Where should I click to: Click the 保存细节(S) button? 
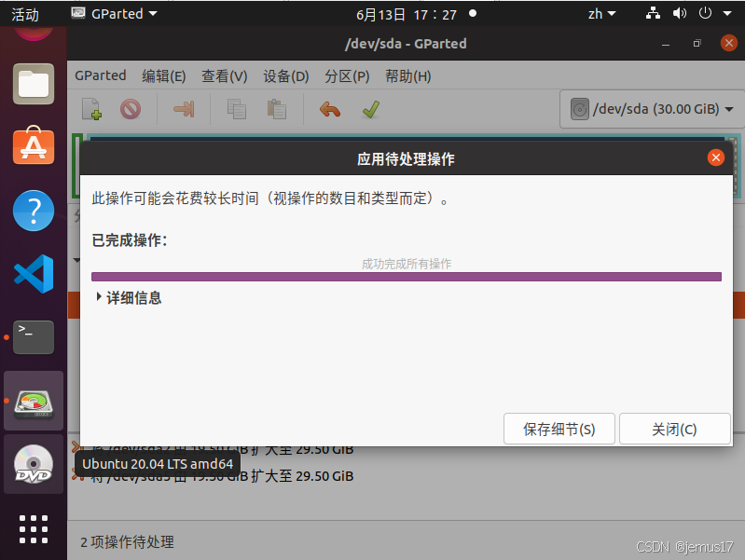[559, 429]
